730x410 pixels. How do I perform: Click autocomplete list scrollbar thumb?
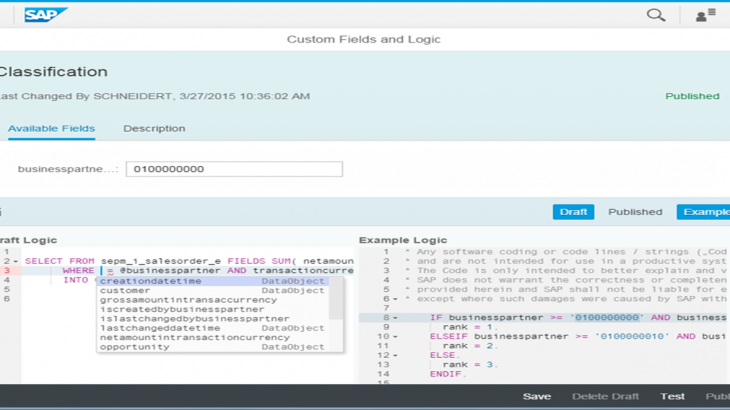click(336, 298)
